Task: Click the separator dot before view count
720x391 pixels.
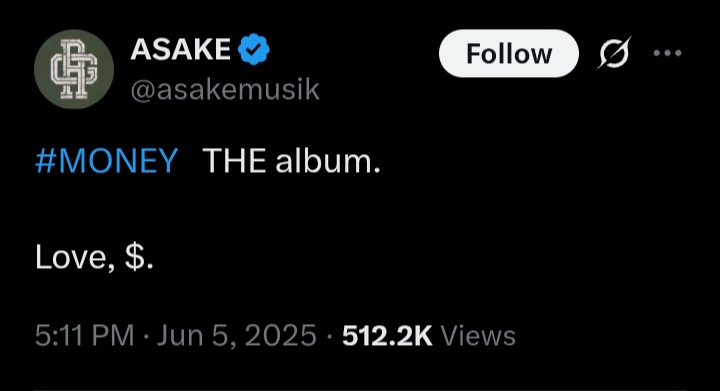Action: point(330,336)
